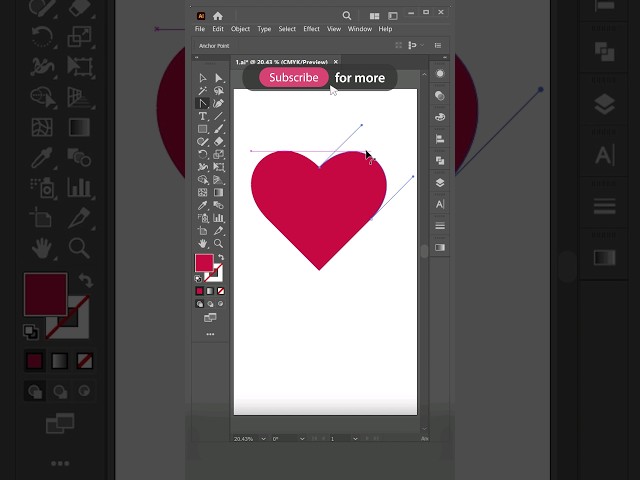The width and height of the screenshot is (640, 480).
Task: Click the Subscribe button
Action: coord(294,78)
